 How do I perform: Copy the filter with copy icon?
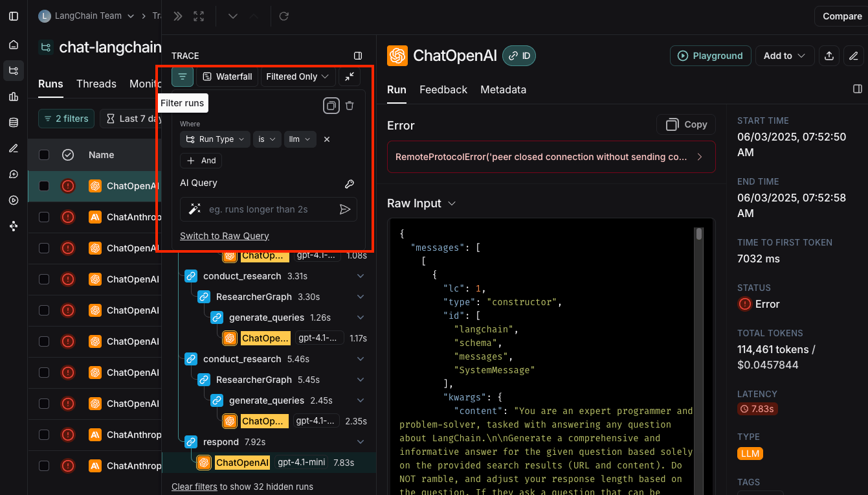pos(331,106)
